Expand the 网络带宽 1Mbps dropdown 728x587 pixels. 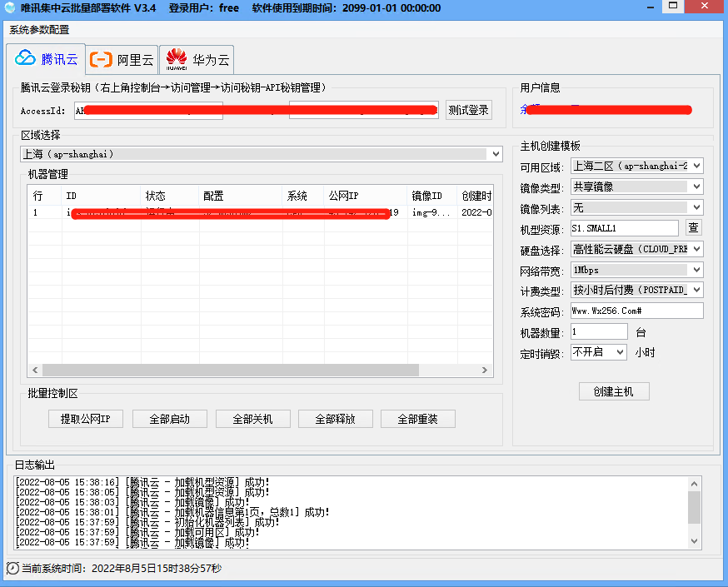(x=636, y=270)
